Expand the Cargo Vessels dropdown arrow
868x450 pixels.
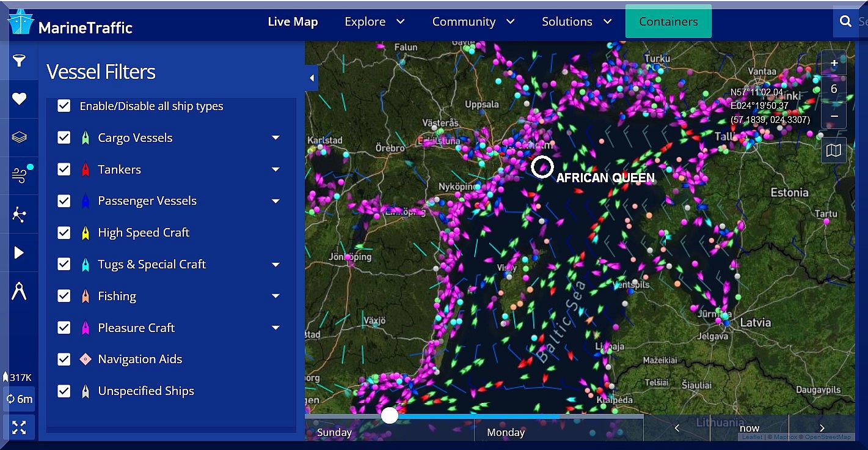(275, 138)
